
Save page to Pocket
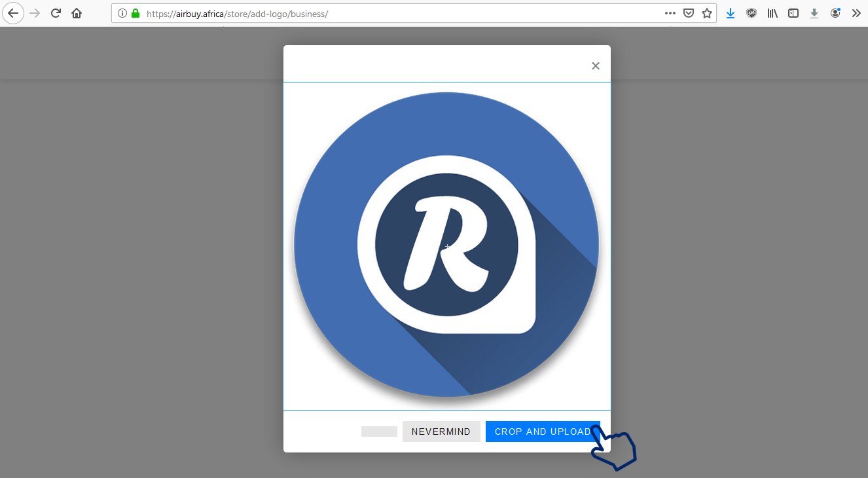pyautogui.click(x=689, y=13)
